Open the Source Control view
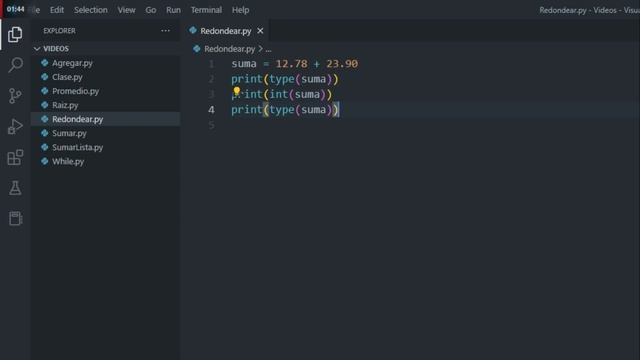Image resolution: width=640 pixels, height=360 pixels. point(15,96)
